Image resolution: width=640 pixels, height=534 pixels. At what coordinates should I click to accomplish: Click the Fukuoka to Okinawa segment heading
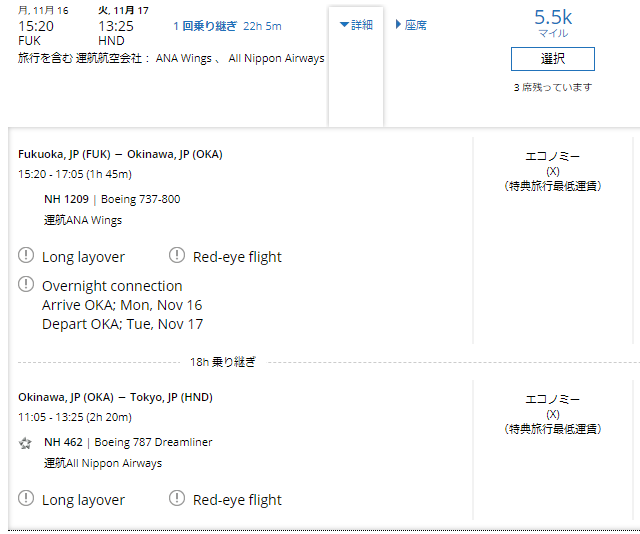tap(120, 154)
